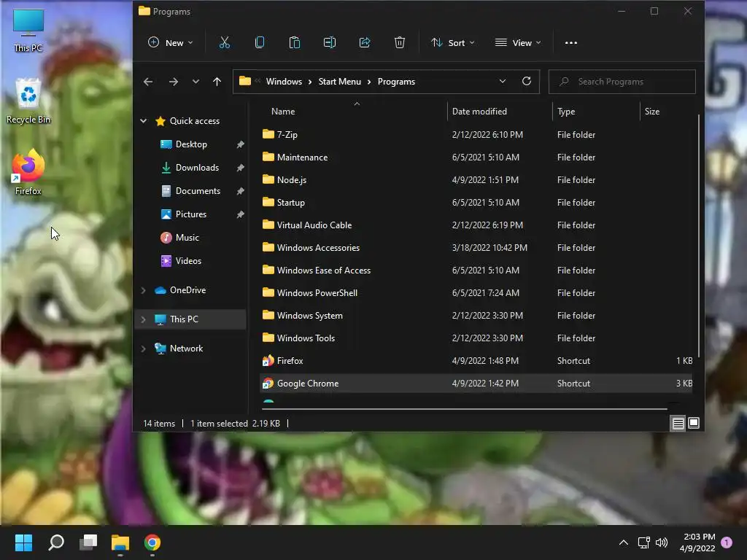Click the Search Programs field
The image size is (747, 560).
pyautogui.click(x=622, y=82)
